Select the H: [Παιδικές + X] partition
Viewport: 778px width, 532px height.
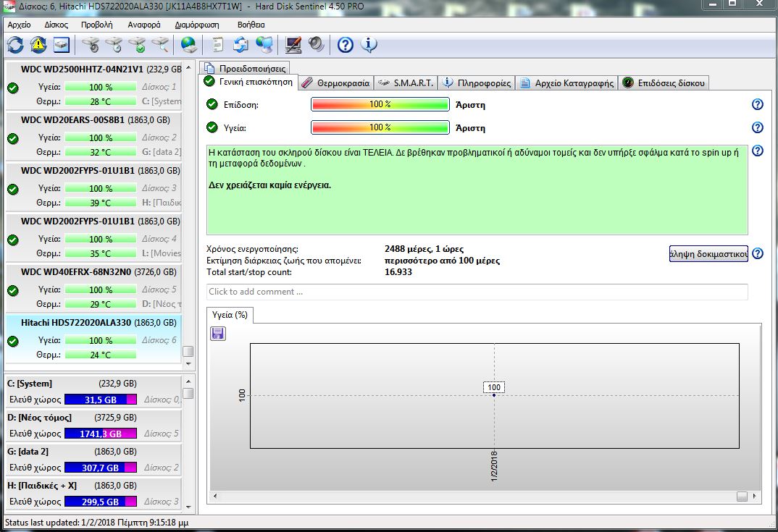tap(93, 494)
